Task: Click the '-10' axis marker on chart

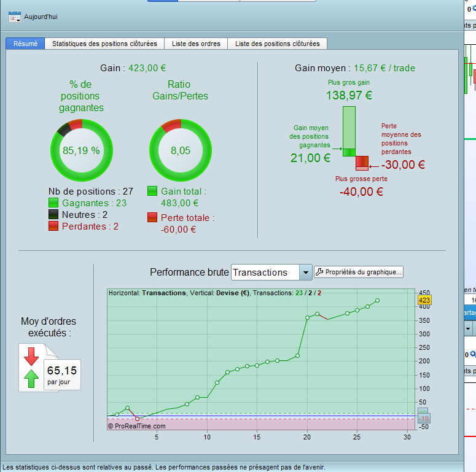Action: (x=424, y=419)
